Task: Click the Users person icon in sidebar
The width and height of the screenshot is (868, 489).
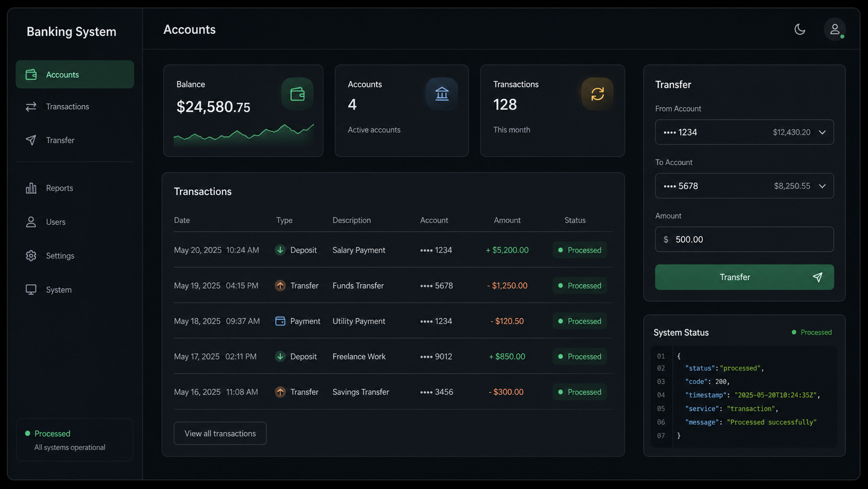Action: 31,222
